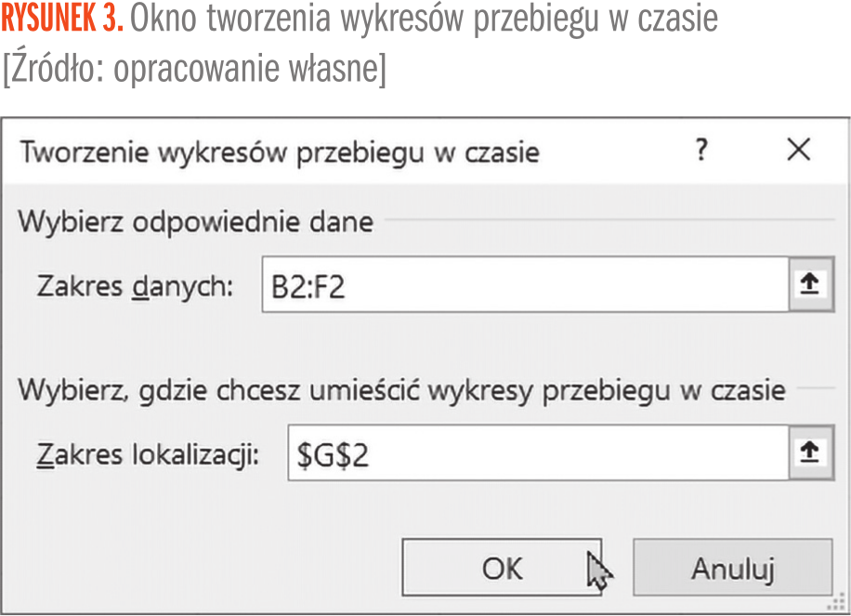Click the caption text "Okno tworzenia wykresów"
This screenshot has height=616, width=851.
(x=299, y=20)
